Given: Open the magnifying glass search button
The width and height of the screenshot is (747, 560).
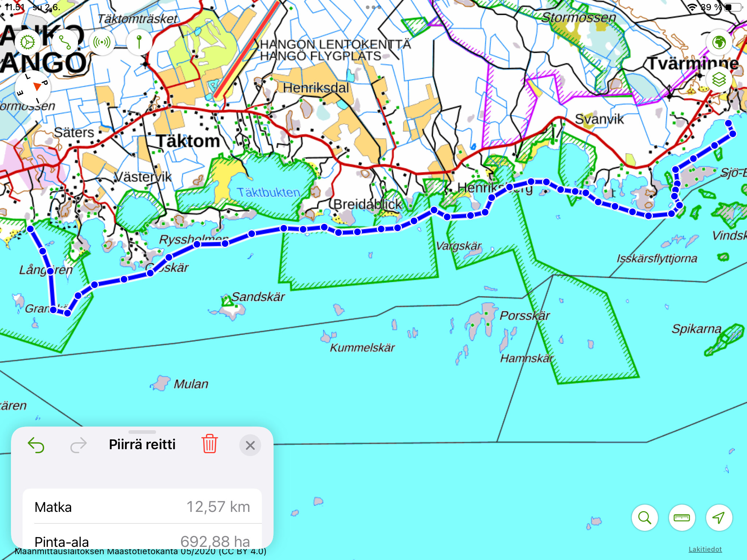Looking at the screenshot, I should click(x=645, y=518).
